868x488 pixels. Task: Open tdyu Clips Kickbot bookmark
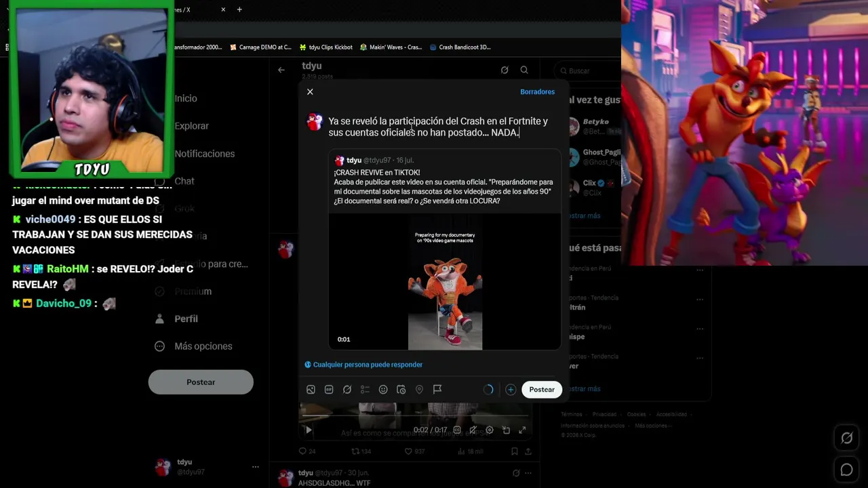click(x=326, y=47)
